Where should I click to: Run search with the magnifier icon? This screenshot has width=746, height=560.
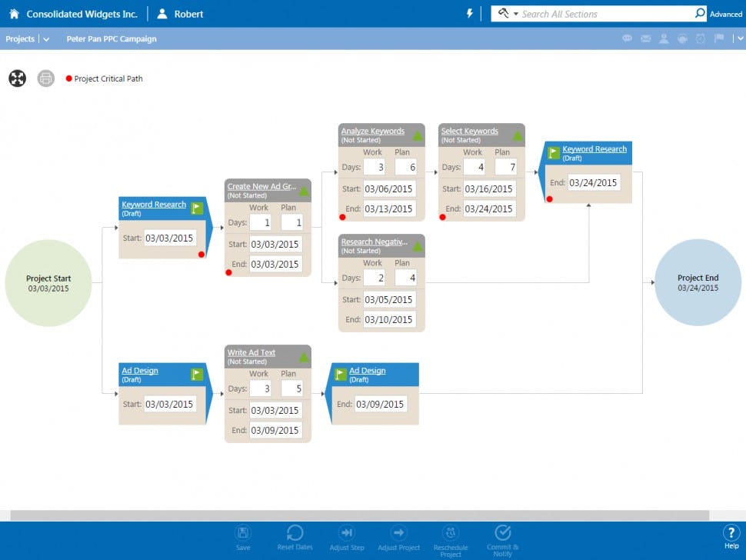click(700, 13)
